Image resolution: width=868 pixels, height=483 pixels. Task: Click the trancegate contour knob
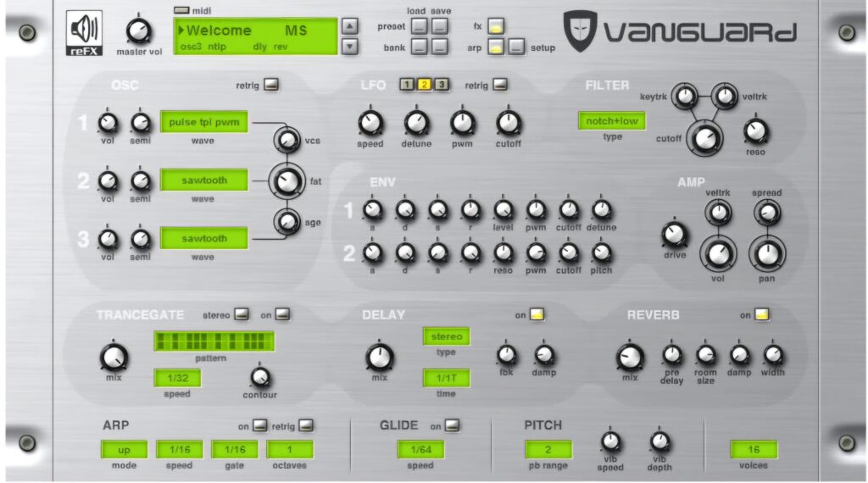(x=259, y=377)
